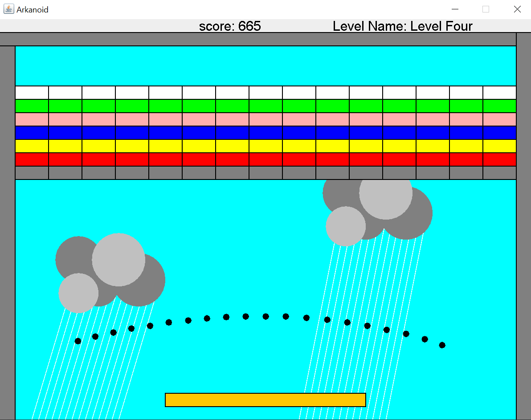Maximize the Arkanoid window

click(x=486, y=9)
